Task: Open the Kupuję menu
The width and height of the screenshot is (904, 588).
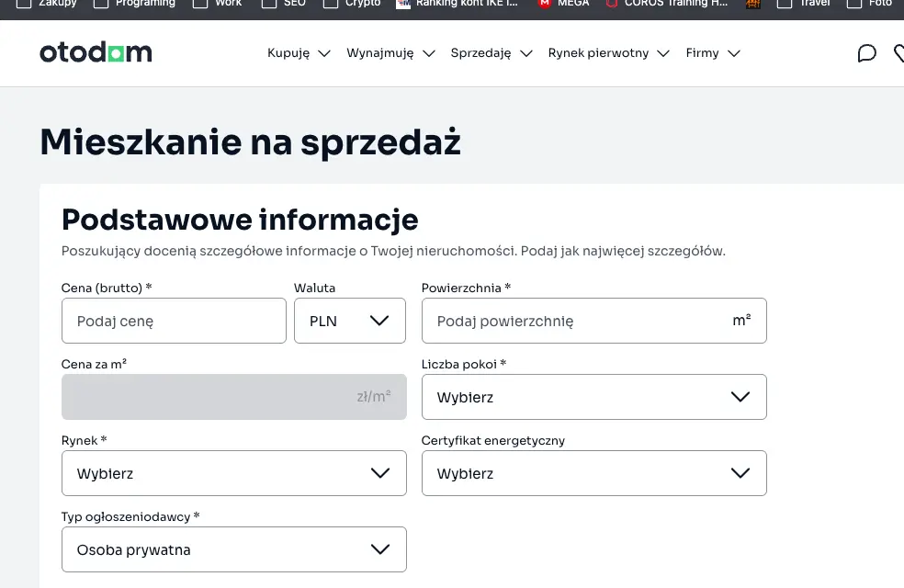Action: (x=299, y=53)
